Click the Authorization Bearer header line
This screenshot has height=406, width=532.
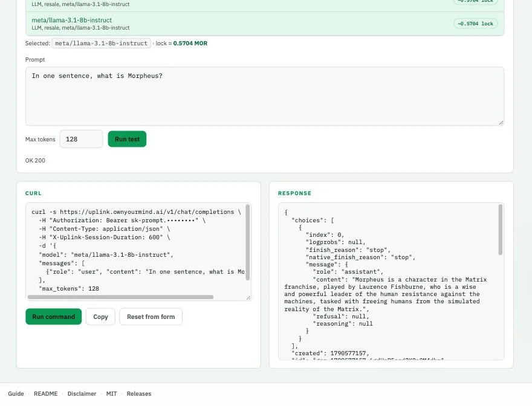point(122,220)
